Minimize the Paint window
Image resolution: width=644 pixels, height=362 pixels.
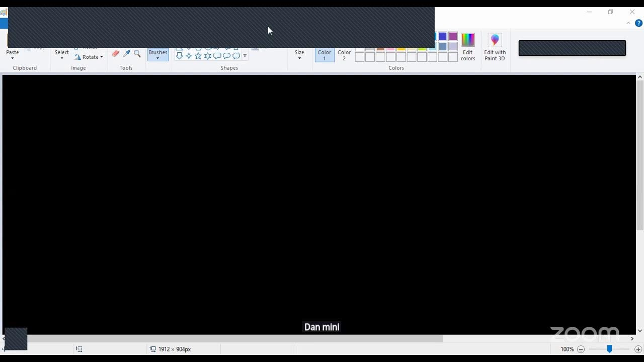tap(589, 12)
